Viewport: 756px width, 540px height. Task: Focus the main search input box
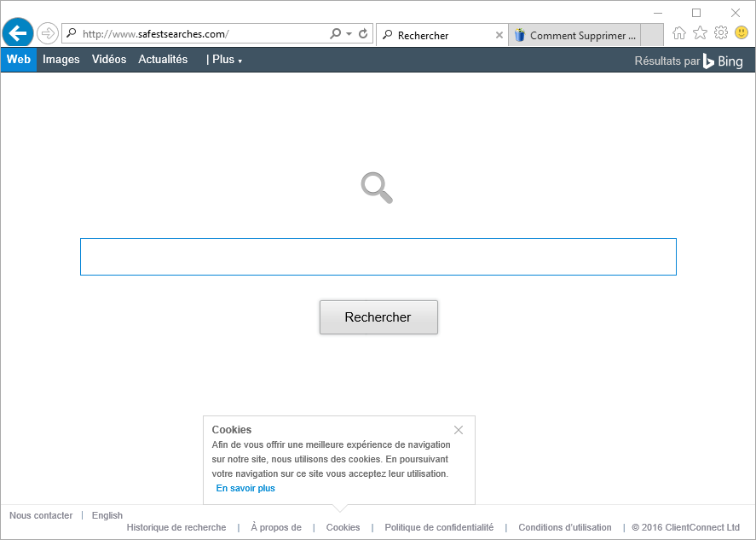(x=378, y=257)
